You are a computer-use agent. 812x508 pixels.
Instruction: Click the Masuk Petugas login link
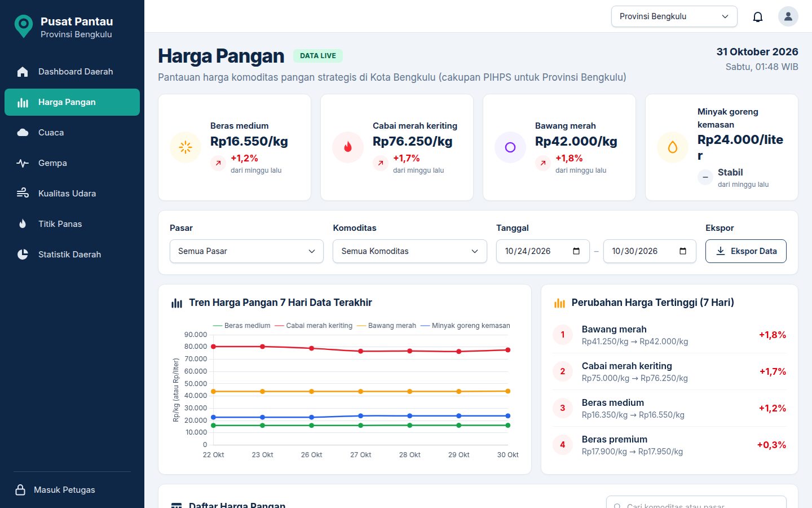[x=72, y=489]
